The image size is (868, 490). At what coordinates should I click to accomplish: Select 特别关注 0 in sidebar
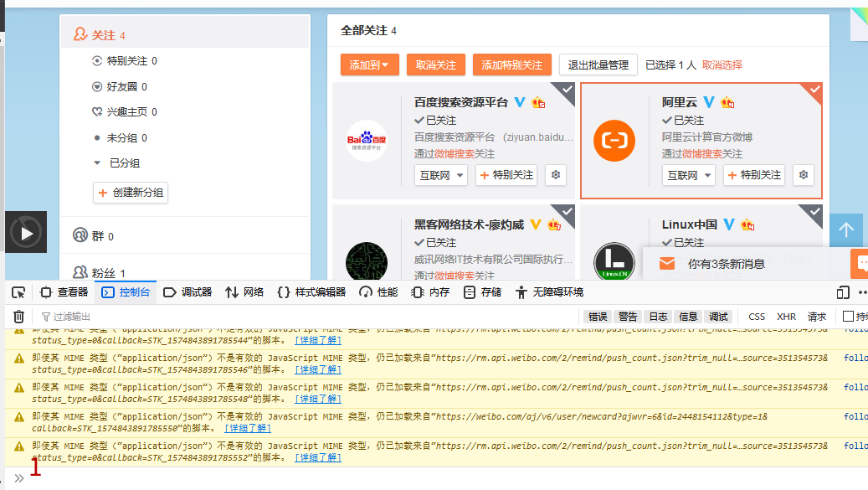pos(125,61)
